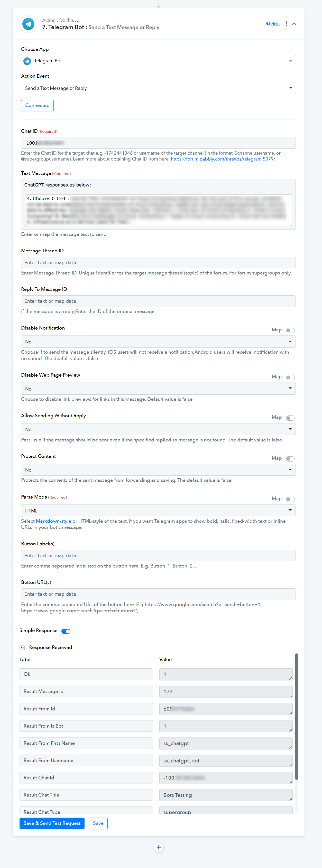Open the Markdown-style link

[53, 521]
